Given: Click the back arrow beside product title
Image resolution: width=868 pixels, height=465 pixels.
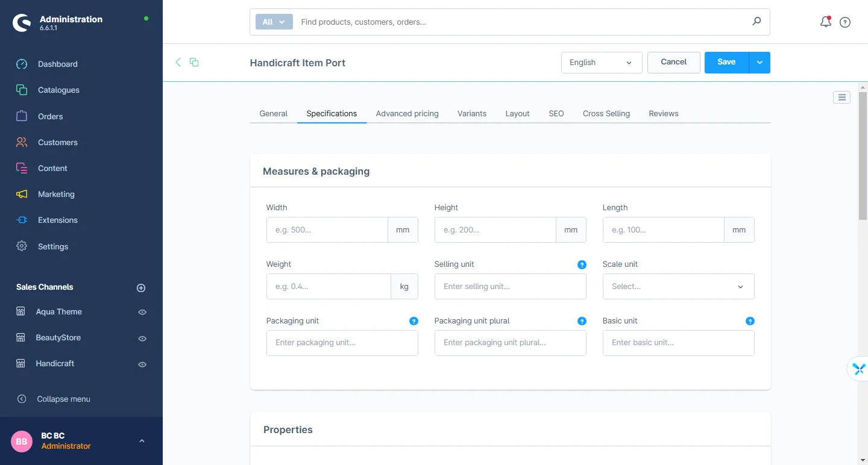Looking at the screenshot, I should click(x=178, y=62).
